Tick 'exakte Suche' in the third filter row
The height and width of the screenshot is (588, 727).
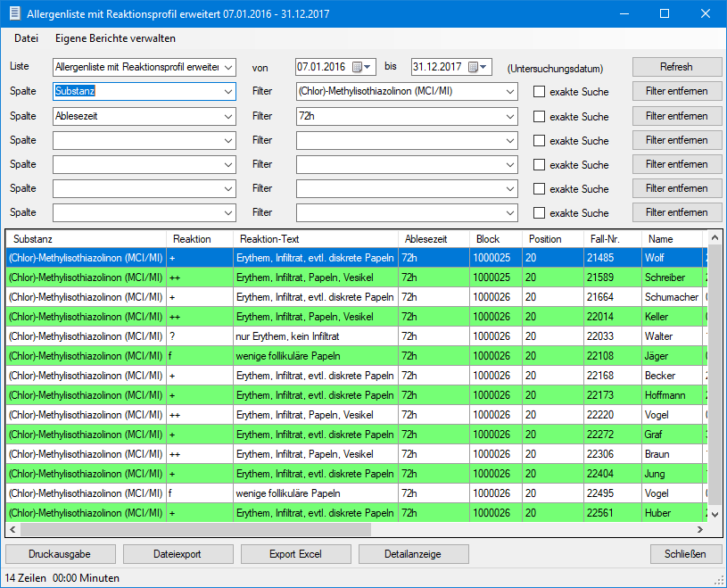pos(539,140)
